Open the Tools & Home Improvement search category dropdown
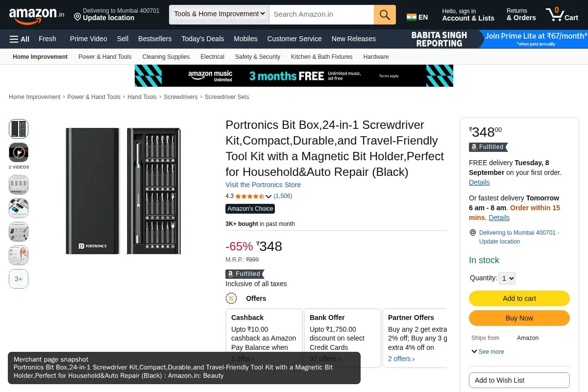 tap(219, 14)
